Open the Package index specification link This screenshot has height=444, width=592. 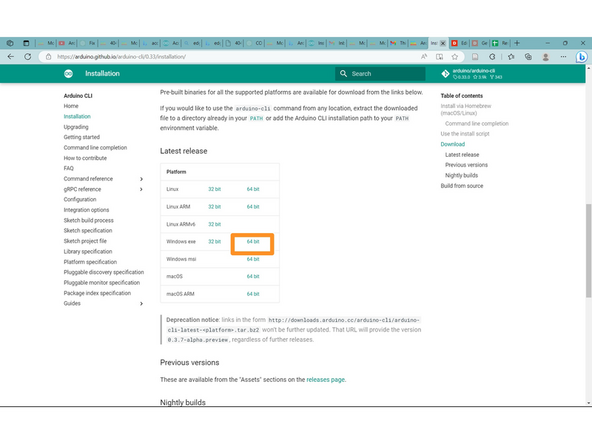point(97,293)
